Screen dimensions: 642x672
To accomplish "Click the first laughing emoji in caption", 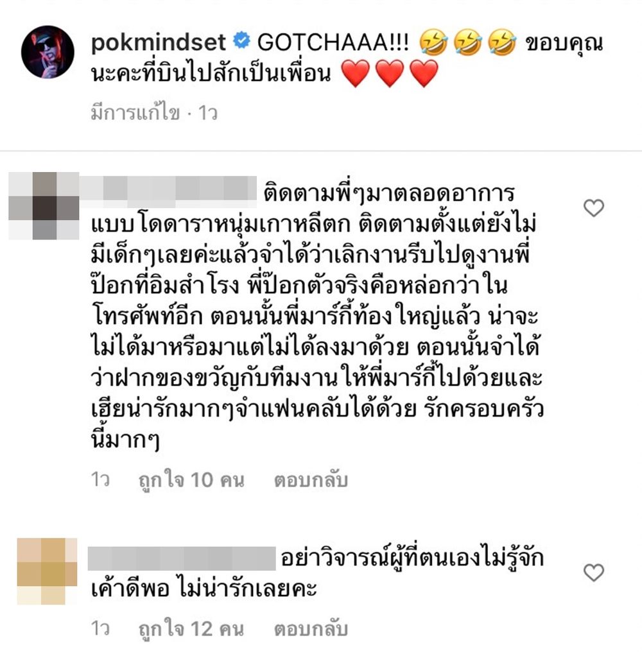I will point(433,42).
